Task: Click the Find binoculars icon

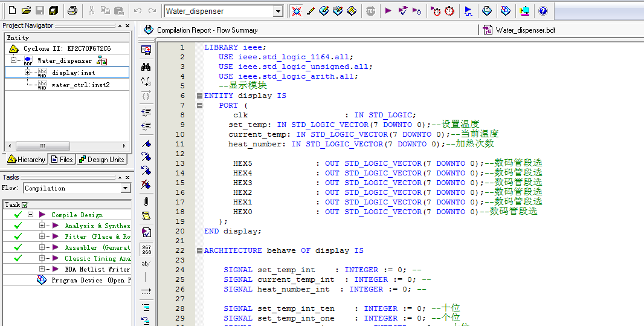Action: (146, 67)
